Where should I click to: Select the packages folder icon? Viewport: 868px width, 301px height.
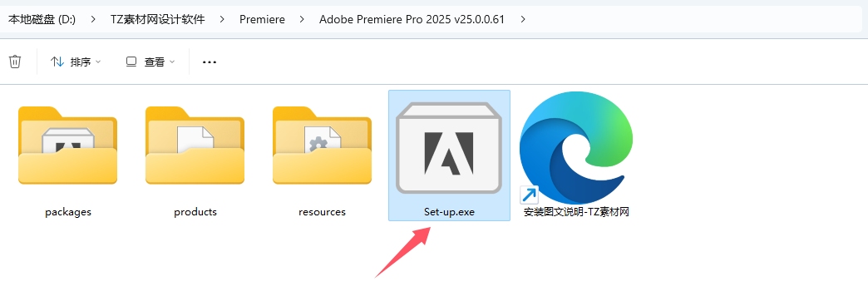(67, 145)
